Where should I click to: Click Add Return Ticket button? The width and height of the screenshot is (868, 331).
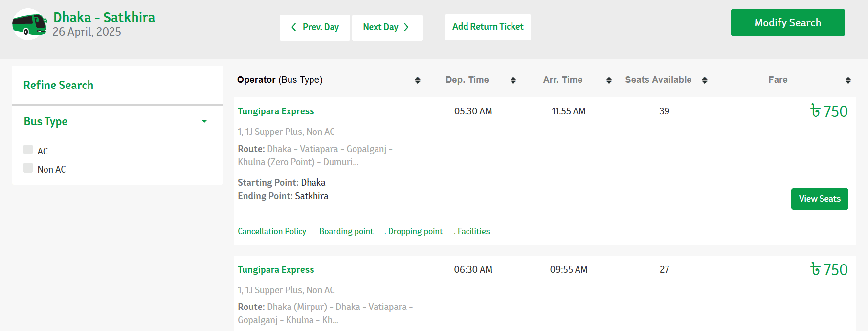[x=488, y=27]
